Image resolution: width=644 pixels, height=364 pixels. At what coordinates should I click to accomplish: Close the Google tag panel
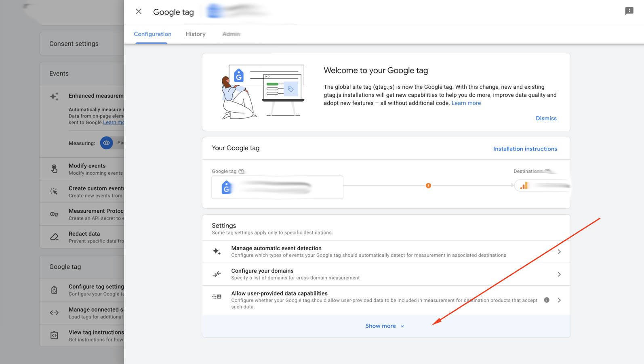139,12
